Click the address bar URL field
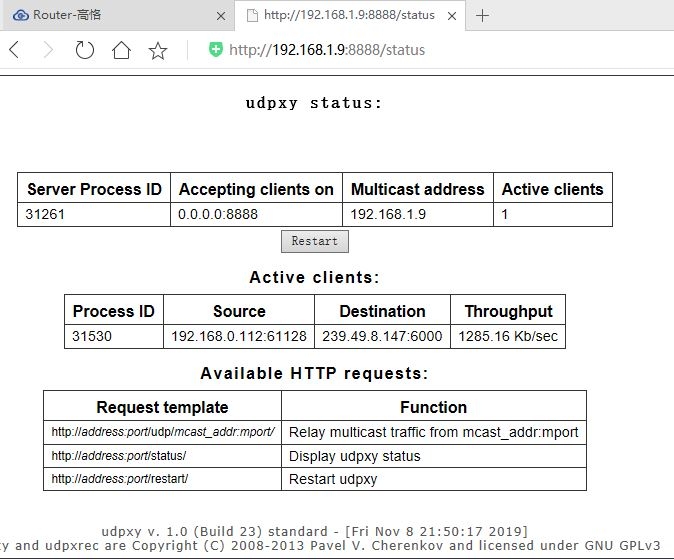674x560 pixels. point(327,50)
